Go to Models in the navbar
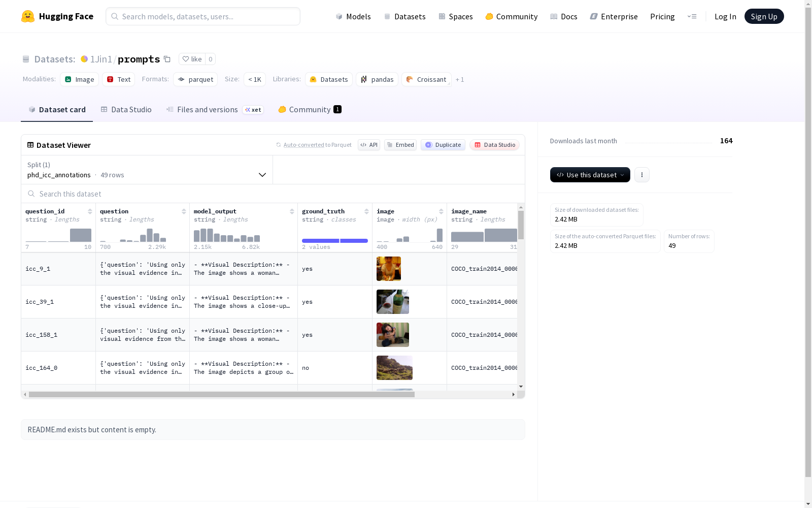 [353, 16]
